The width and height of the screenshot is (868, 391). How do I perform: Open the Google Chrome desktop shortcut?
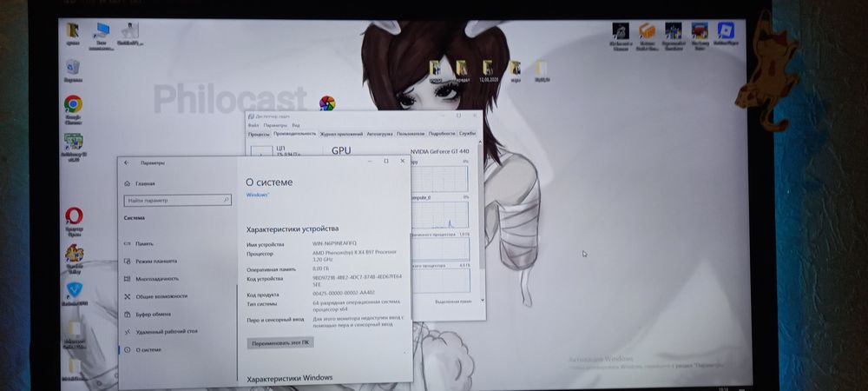coord(73,104)
